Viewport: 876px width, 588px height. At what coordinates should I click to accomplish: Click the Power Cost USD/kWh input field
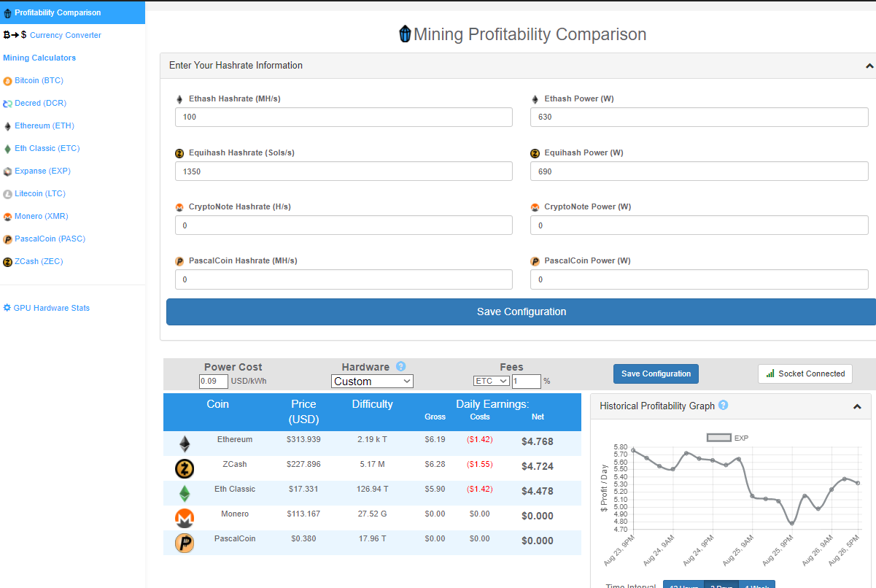click(x=213, y=381)
